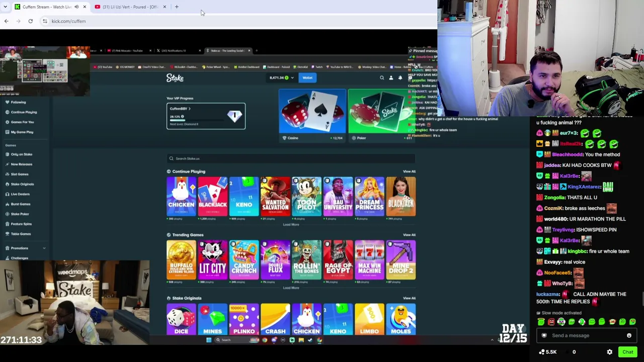The image size is (644, 362).
Task: Open the Stake header search icon
Action: 382,78
